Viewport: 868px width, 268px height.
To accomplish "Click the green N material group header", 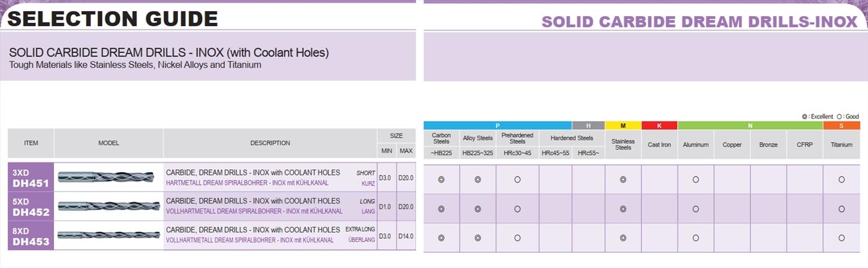I will [x=750, y=126].
